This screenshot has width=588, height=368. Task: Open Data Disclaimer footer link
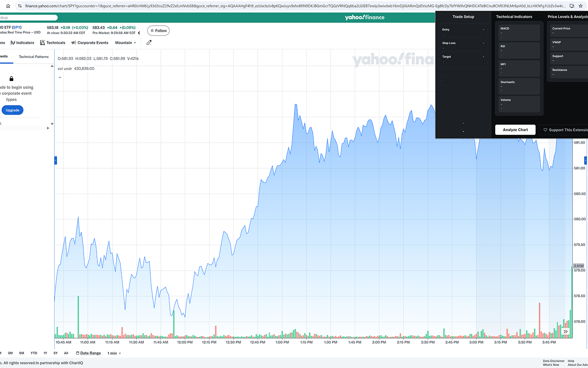(x=554, y=361)
